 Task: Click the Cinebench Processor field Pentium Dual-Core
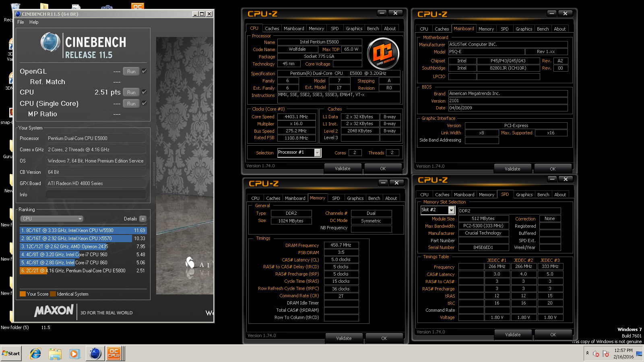pos(96,138)
